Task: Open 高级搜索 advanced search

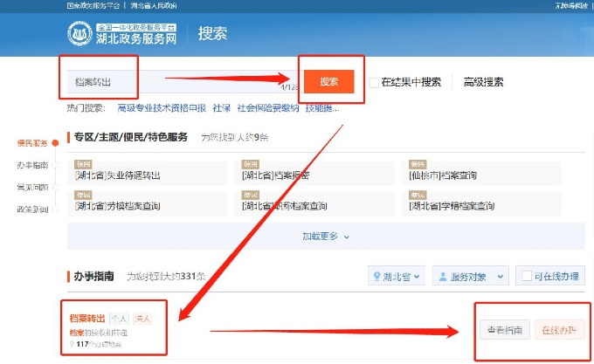Action: click(x=483, y=82)
